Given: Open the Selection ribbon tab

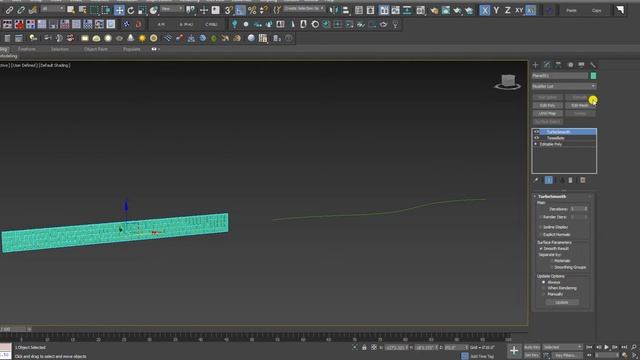Looking at the screenshot, I should coord(60,49).
